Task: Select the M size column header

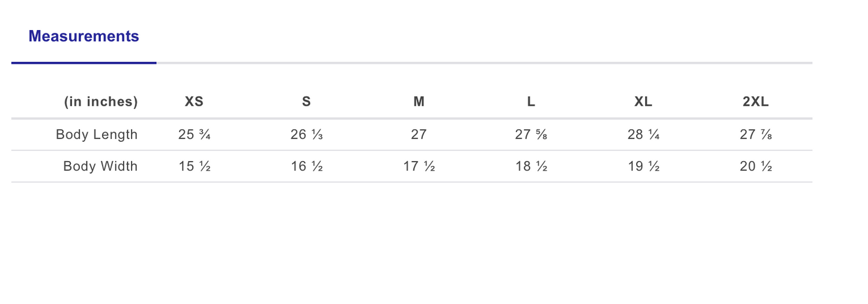Action: [x=419, y=102]
